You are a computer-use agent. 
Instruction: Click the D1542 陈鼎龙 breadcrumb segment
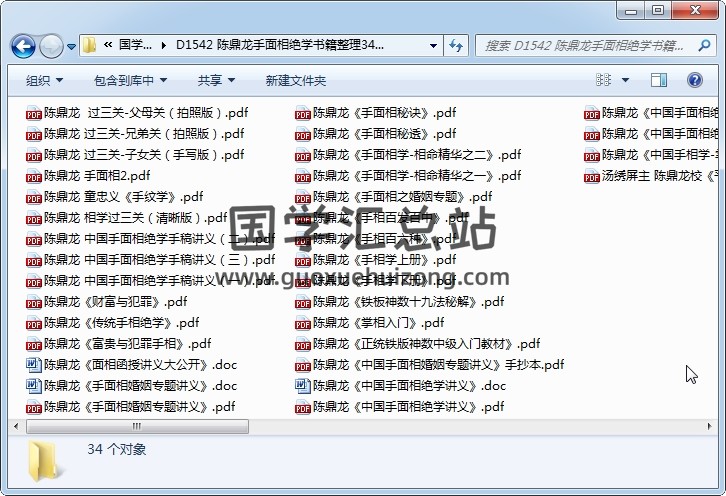280,45
